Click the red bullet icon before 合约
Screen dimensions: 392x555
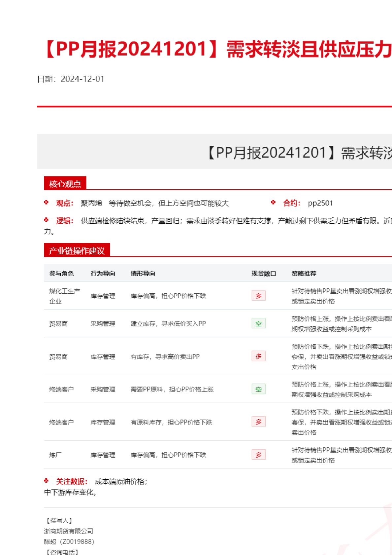pos(273,203)
